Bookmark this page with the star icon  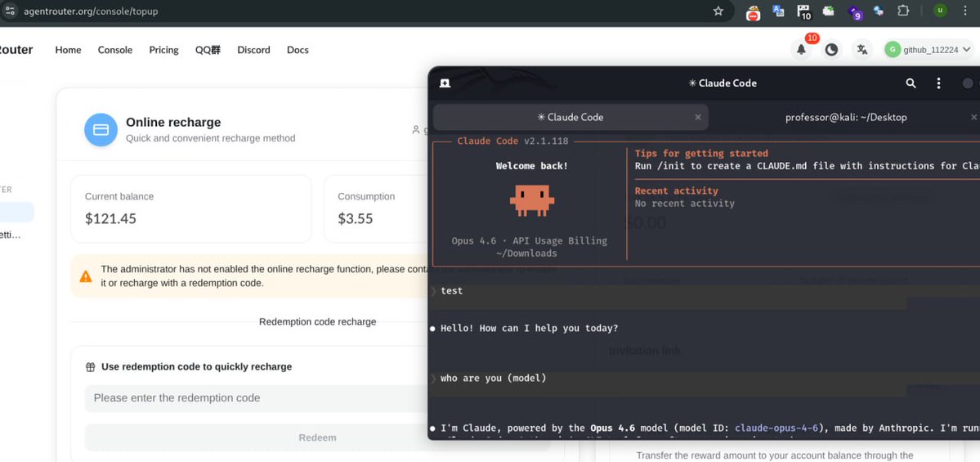(718, 11)
